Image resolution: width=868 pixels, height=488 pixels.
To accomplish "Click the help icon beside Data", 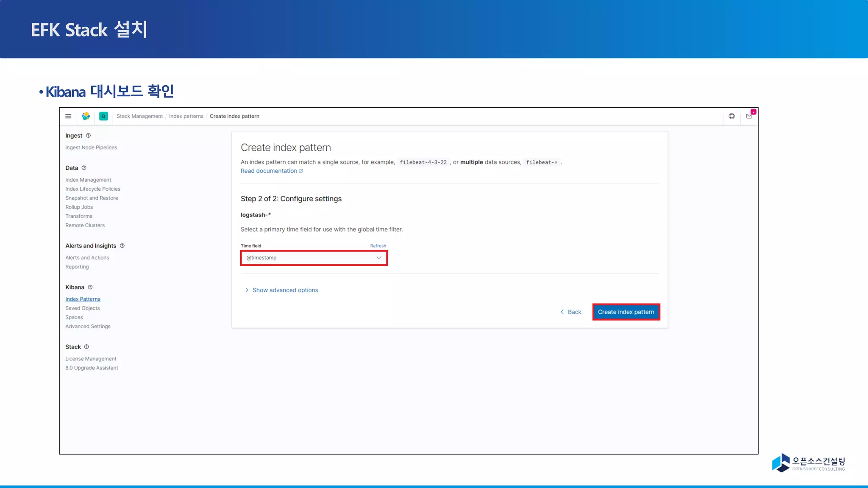I will [x=84, y=168].
